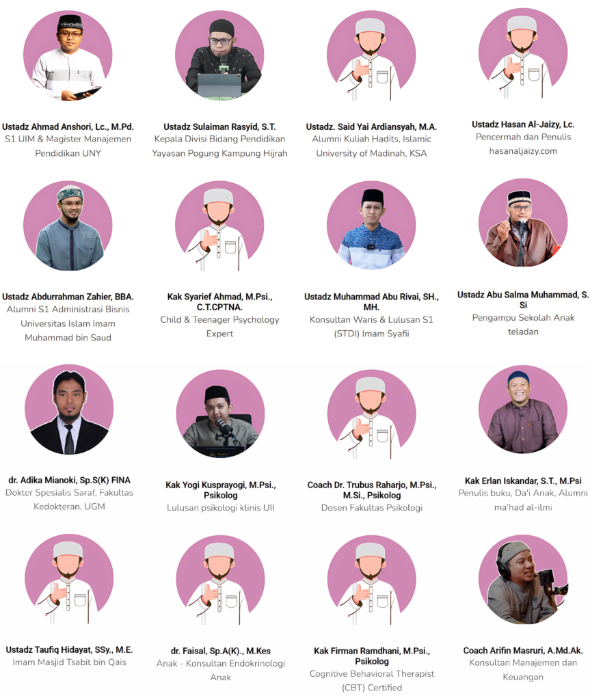Select the placeholder avatar for dr. Faisal
The image size is (590, 700).
(220, 580)
